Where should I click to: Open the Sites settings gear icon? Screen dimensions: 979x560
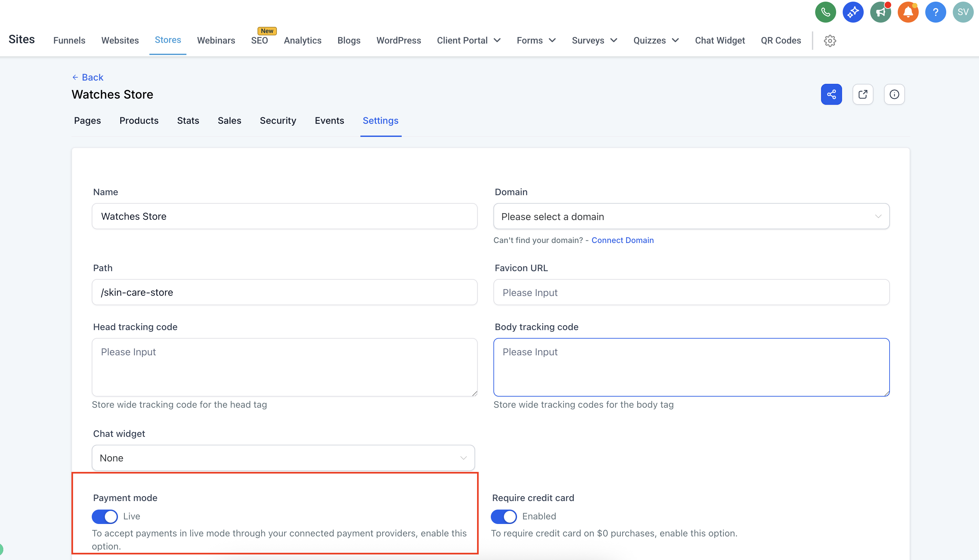click(830, 41)
